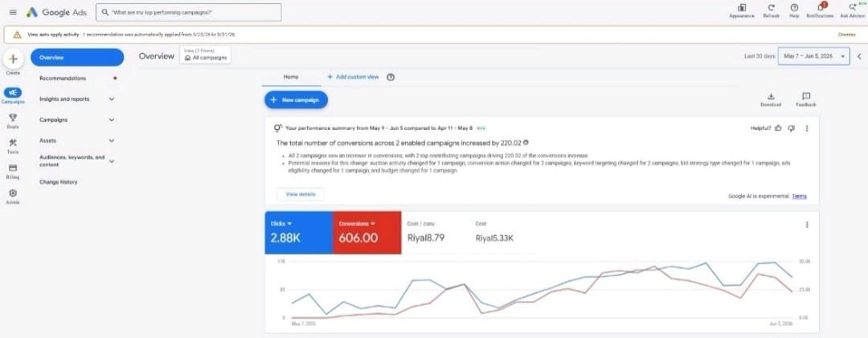Open the performance summary more options menu
Image resolution: width=868 pixels, height=338 pixels.
click(807, 128)
